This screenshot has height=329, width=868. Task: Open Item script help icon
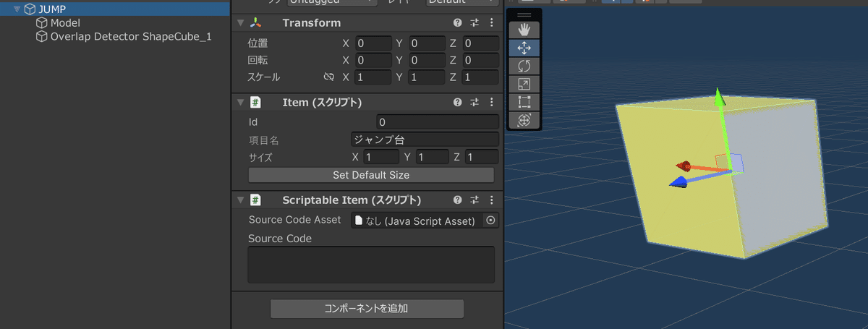pos(457,103)
